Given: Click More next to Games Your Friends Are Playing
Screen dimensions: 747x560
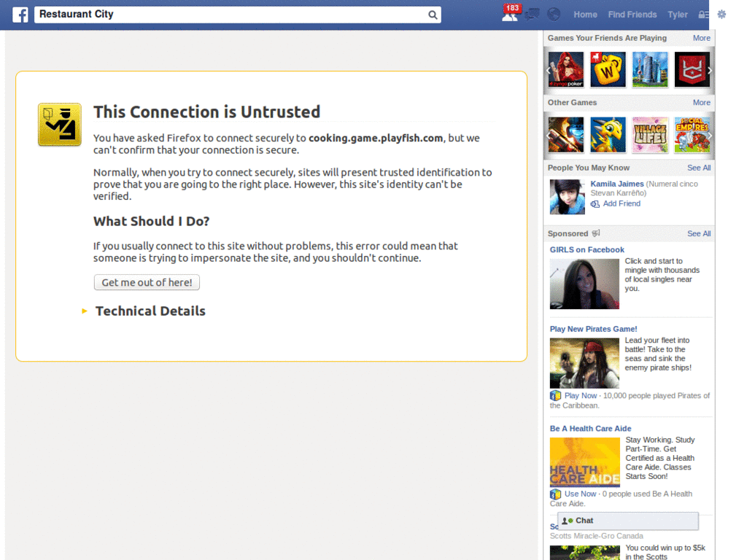Looking at the screenshot, I should tap(701, 38).
